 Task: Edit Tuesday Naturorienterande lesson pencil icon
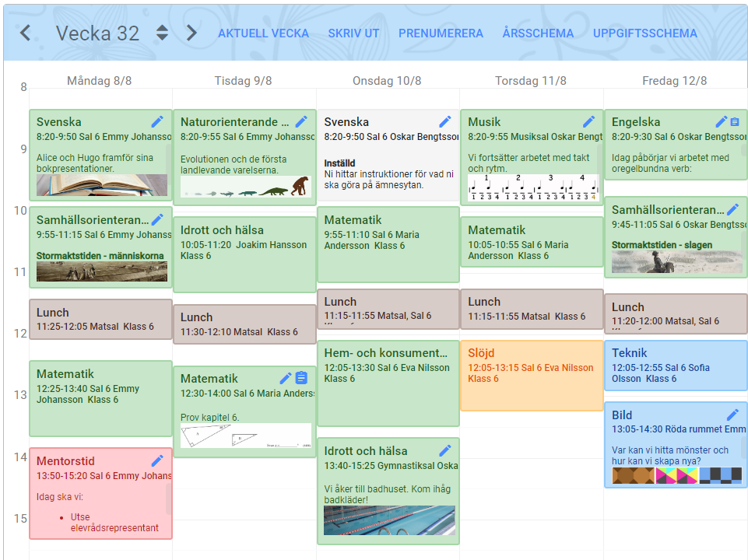click(x=301, y=122)
